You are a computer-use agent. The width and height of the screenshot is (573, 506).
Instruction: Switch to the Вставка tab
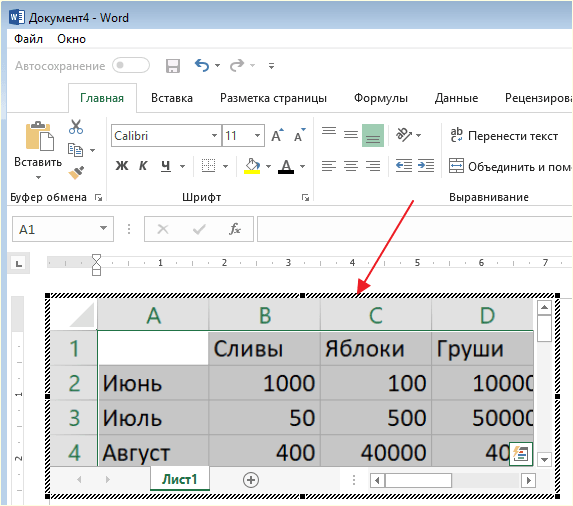(172, 98)
